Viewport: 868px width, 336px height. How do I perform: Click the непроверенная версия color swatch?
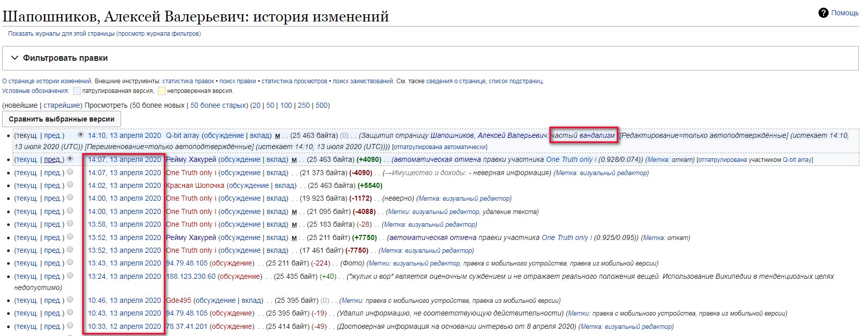(161, 91)
